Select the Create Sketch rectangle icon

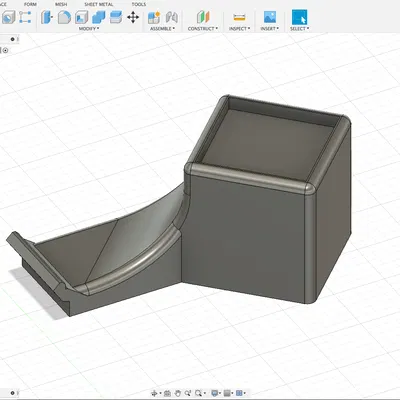point(25,17)
